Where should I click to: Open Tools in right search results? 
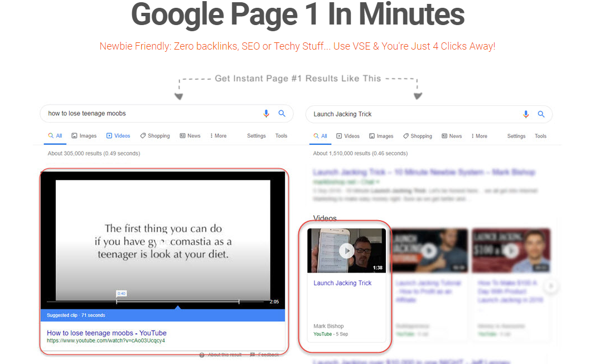tap(540, 136)
